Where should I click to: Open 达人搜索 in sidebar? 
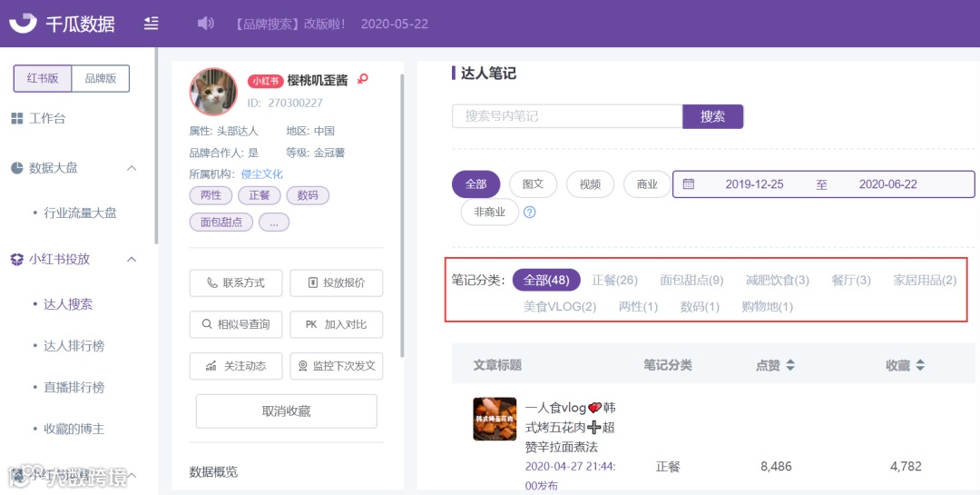click(67, 305)
